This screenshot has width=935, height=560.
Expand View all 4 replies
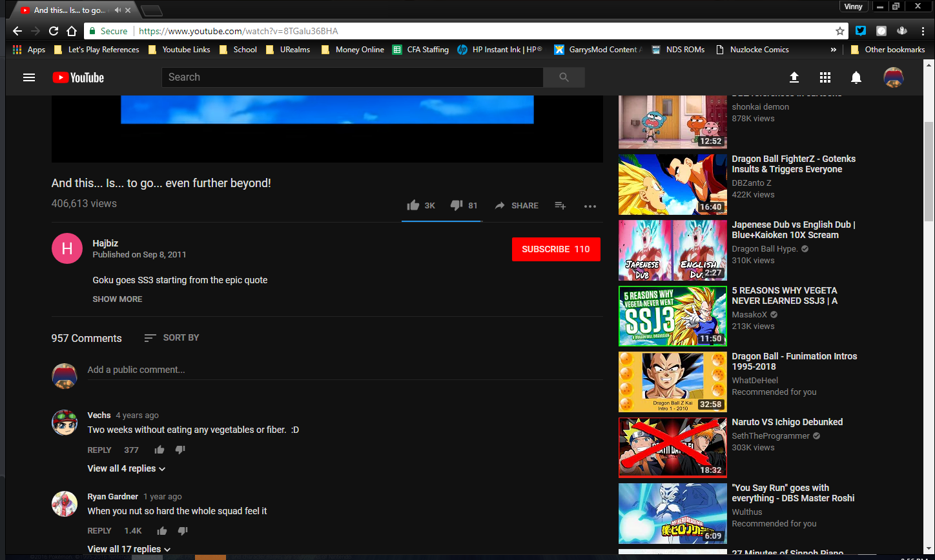(x=127, y=468)
